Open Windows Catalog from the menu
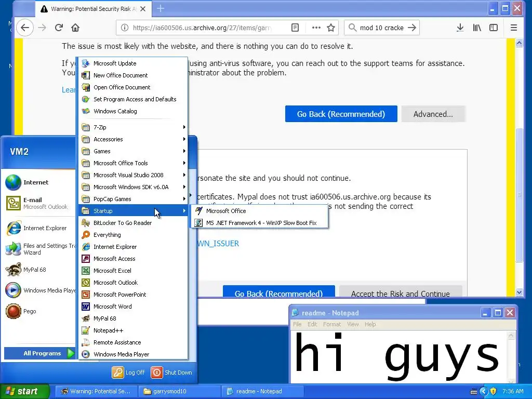 click(133, 111)
